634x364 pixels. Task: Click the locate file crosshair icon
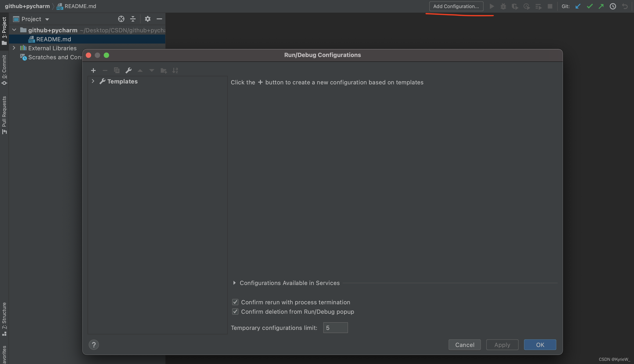coord(121,19)
